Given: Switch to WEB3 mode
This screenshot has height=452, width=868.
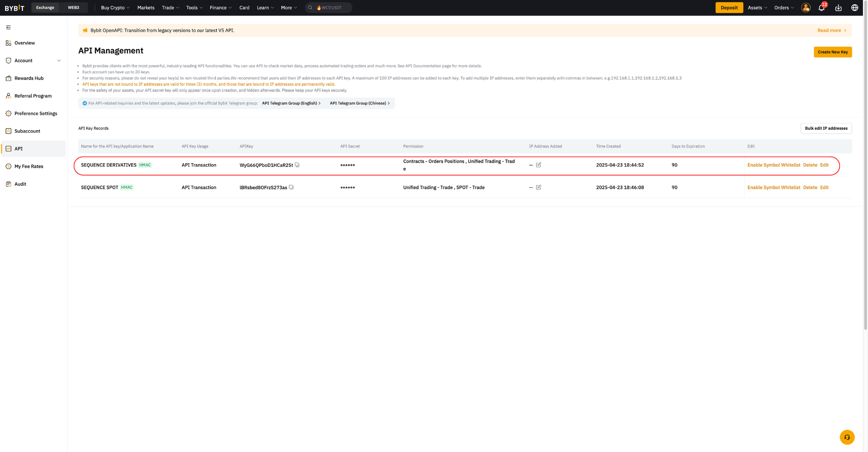Looking at the screenshot, I should (73, 8).
